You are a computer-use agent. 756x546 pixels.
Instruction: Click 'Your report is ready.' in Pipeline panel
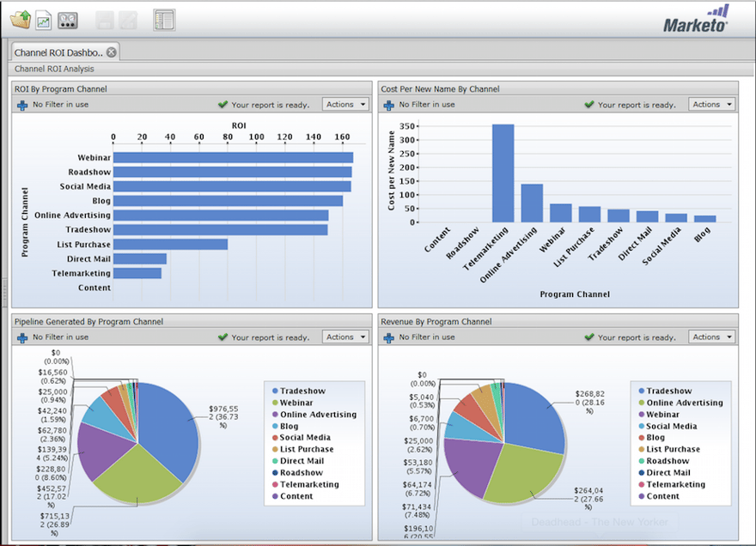coord(270,337)
